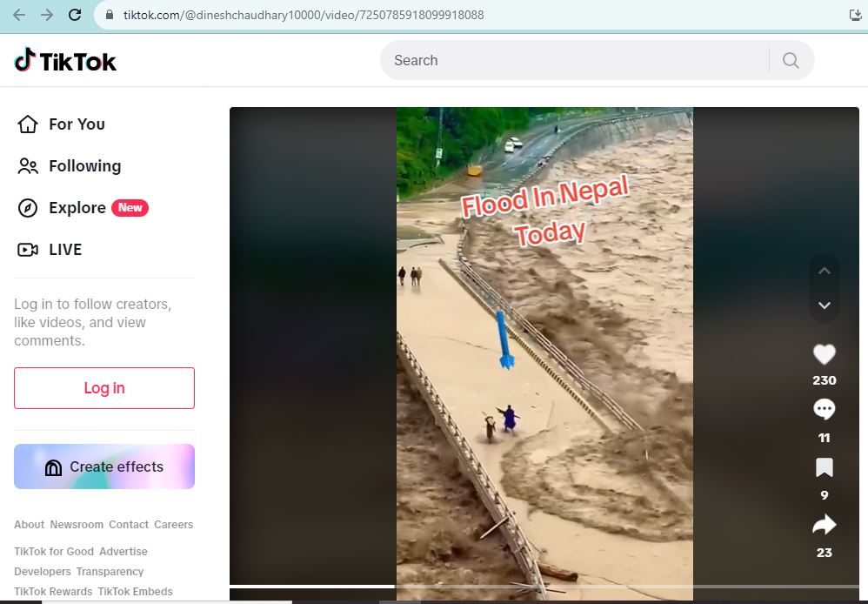This screenshot has width=868, height=604.
Task: Click the Create effects button
Action: click(x=104, y=467)
